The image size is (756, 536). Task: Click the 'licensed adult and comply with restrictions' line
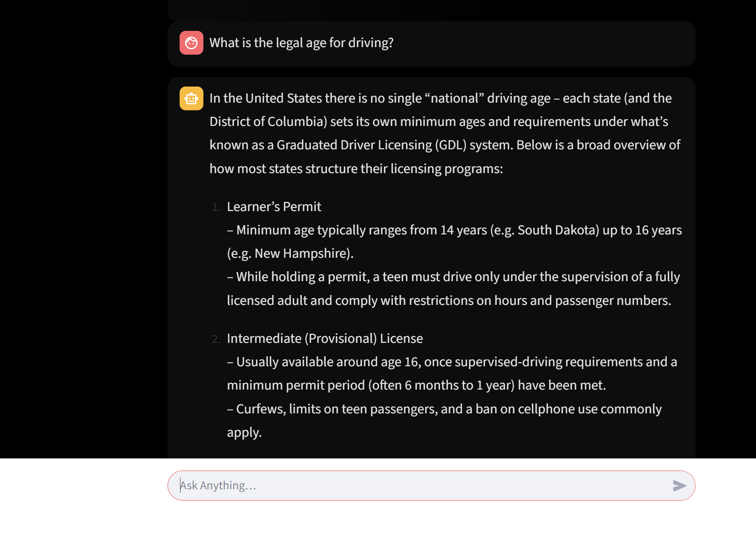pos(449,300)
